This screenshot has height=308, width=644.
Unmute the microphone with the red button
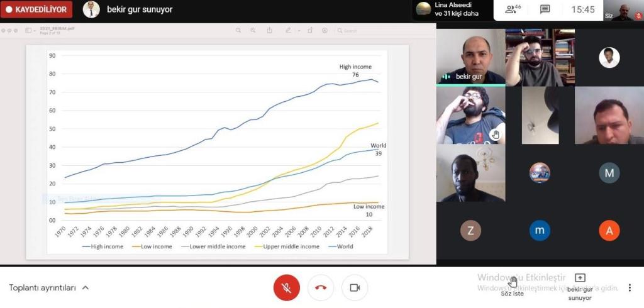286,288
